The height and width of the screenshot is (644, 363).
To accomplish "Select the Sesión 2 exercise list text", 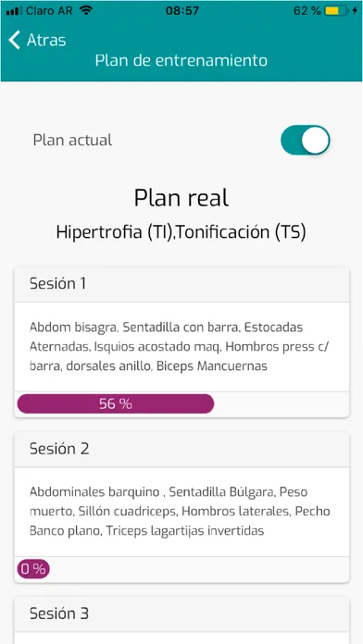I will (x=181, y=512).
